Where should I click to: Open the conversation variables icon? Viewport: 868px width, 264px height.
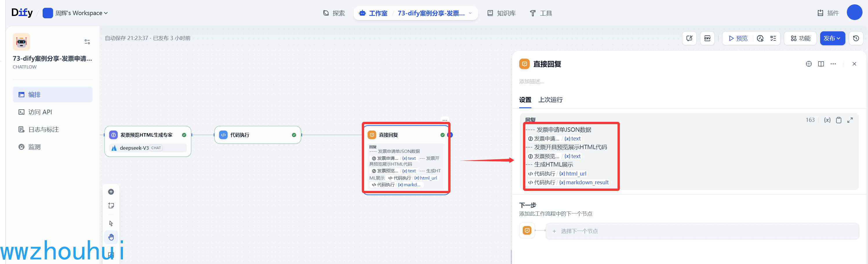[689, 38]
